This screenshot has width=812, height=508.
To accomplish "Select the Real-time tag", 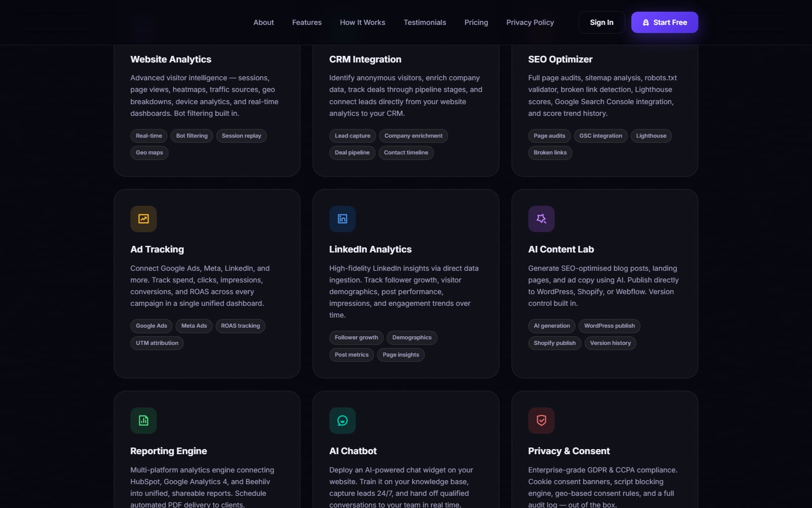I will (x=149, y=136).
